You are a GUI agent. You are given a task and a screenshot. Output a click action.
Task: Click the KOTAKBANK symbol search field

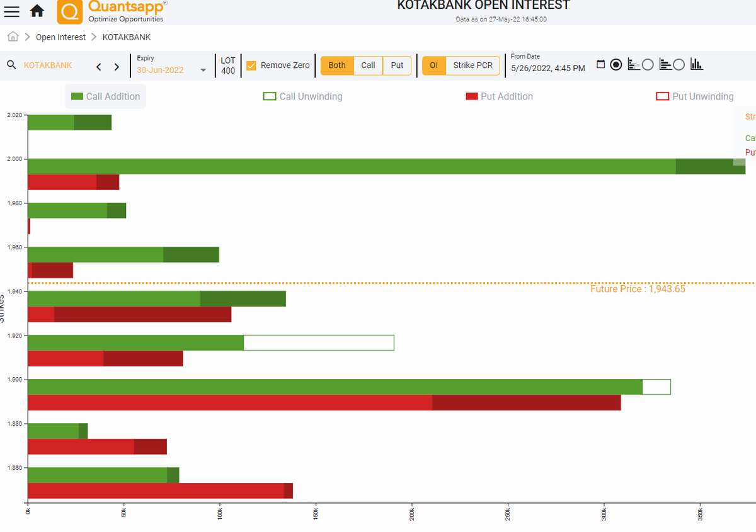[48, 65]
